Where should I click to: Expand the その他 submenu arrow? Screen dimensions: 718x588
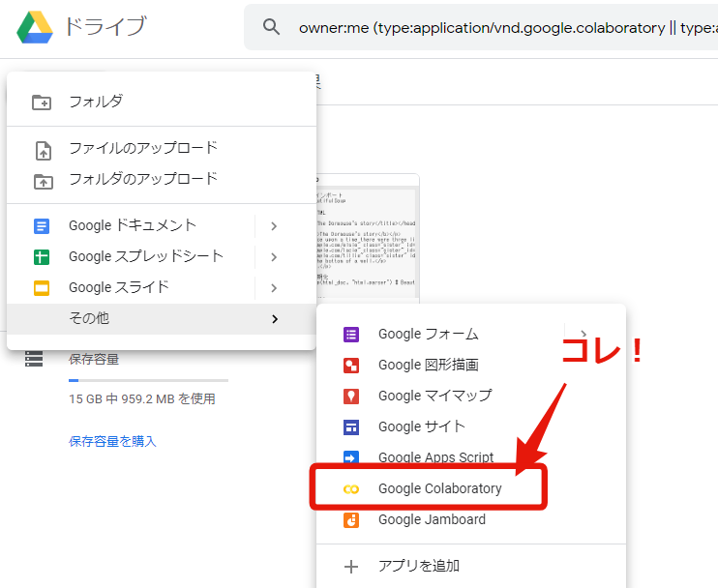274,319
